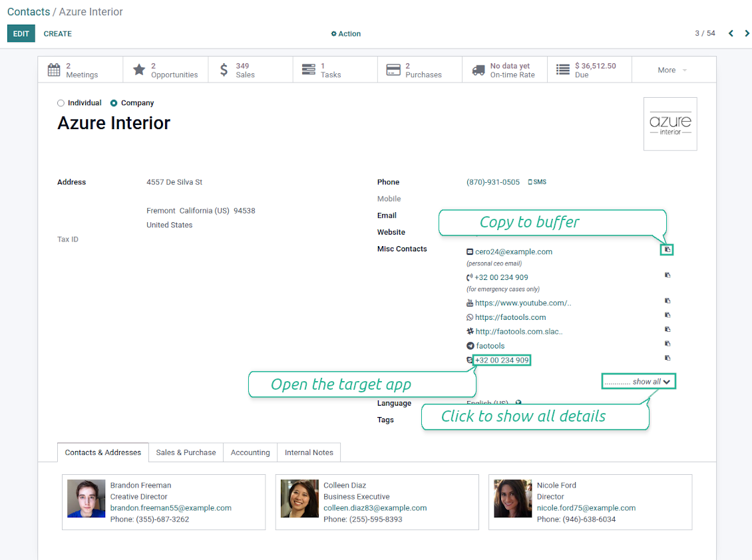
Task: Select the Company radio option
Action: coord(114,103)
